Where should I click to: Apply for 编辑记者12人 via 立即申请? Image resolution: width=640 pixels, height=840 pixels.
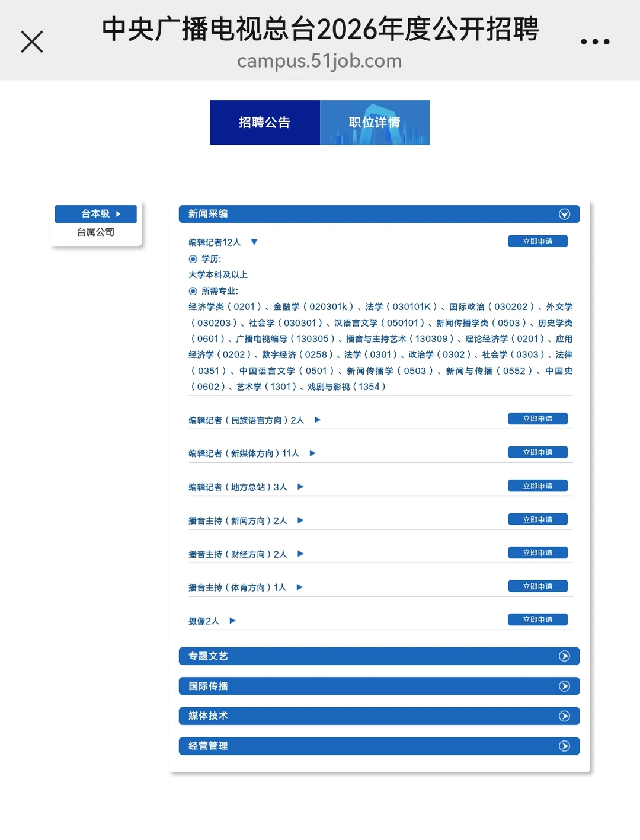tap(537, 241)
